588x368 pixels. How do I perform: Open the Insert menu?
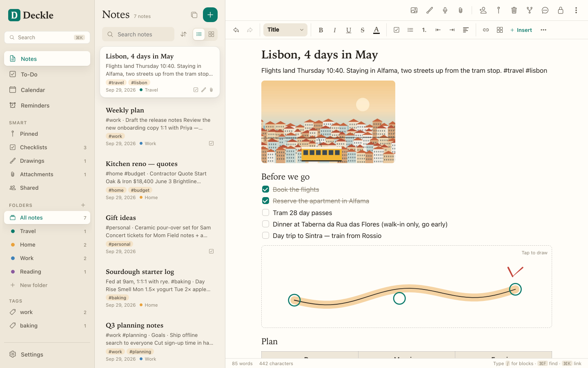click(521, 30)
